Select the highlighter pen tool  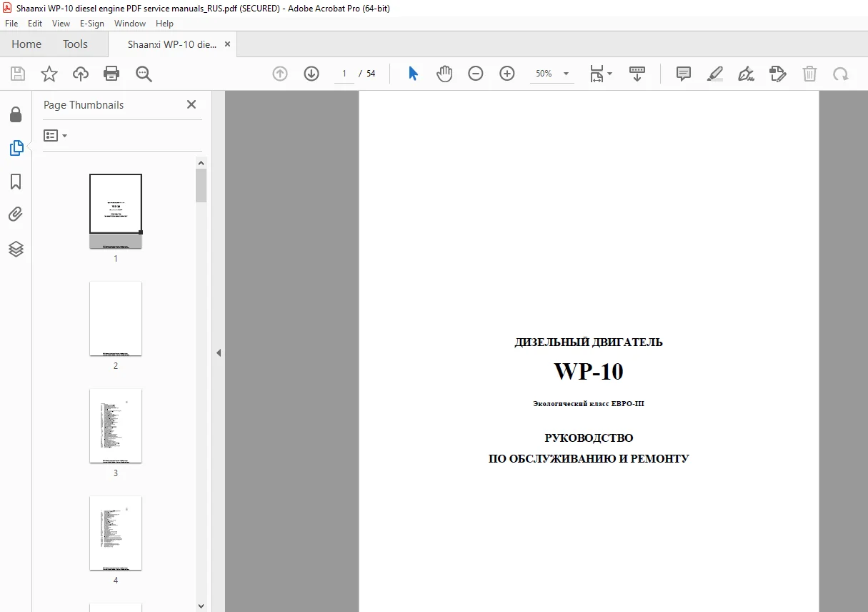coord(715,74)
